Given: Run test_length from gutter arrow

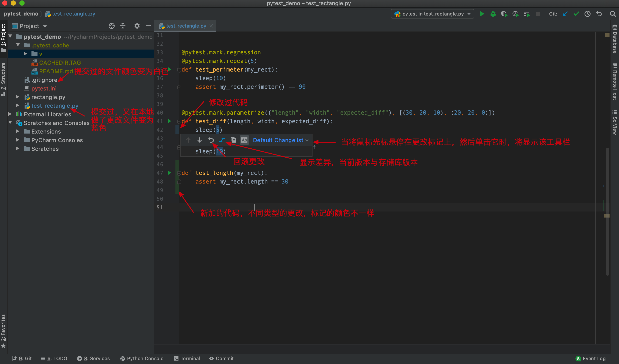Looking at the screenshot, I should [169, 173].
